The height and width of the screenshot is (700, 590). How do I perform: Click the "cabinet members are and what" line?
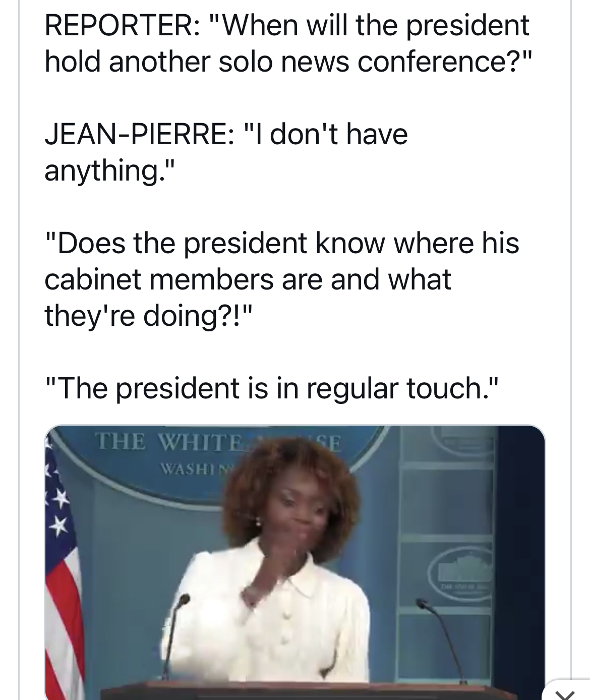[x=247, y=279]
